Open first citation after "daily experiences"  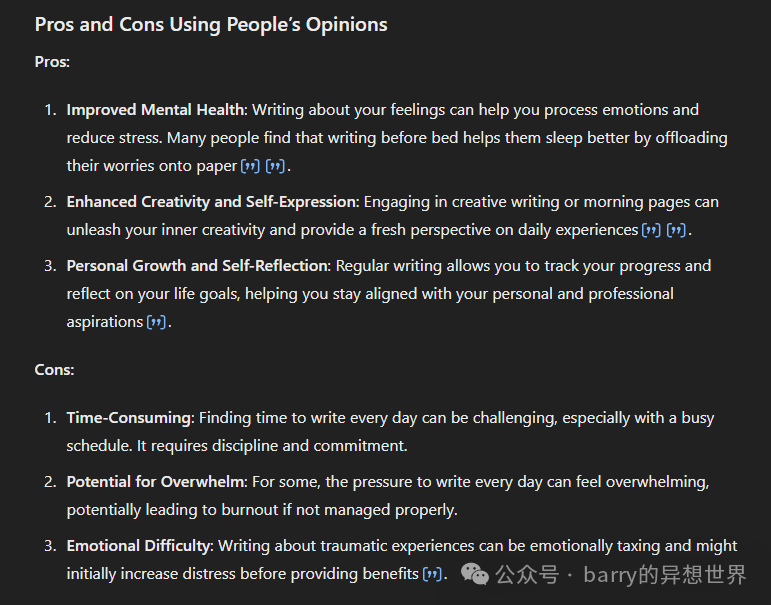(651, 230)
